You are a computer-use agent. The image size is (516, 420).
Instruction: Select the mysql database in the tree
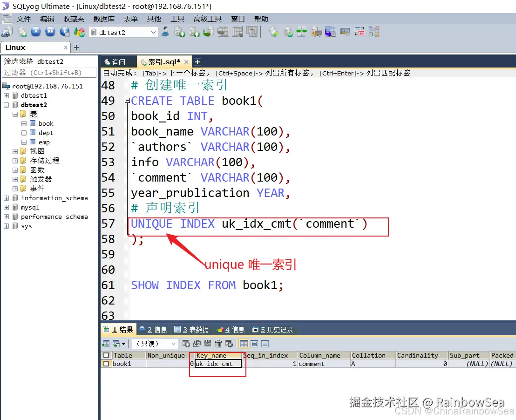pos(30,207)
